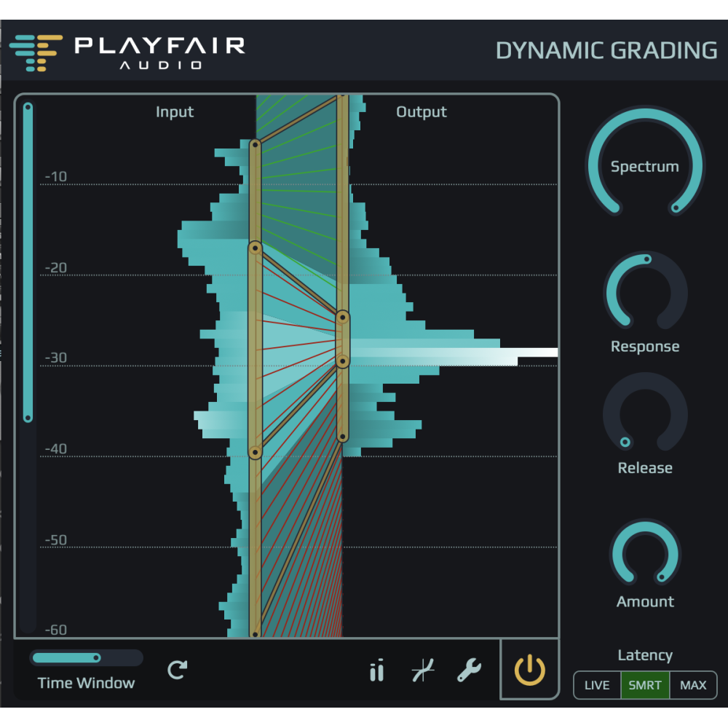Click the output node near -25 dB
Image resolution: width=728 pixels, height=728 pixels.
tap(343, 317)
